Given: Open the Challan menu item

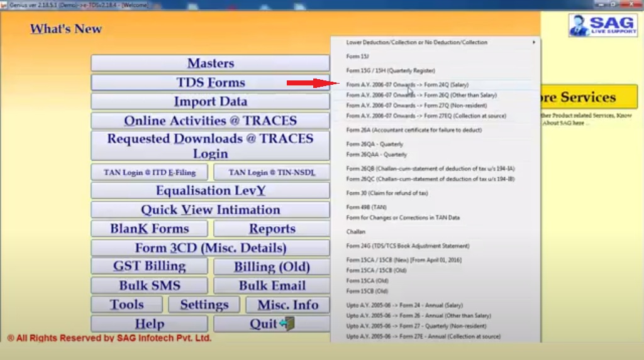Looking at the screenshot, I should [x=356, y=232].
